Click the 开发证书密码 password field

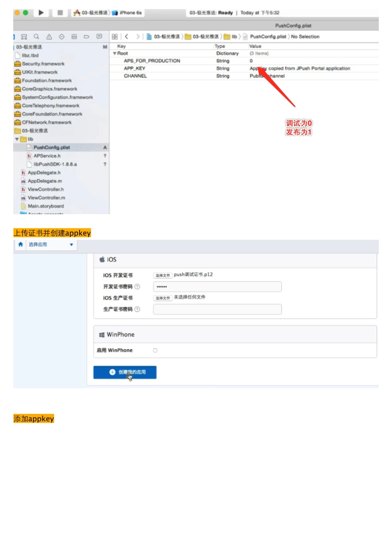point(217,287)
